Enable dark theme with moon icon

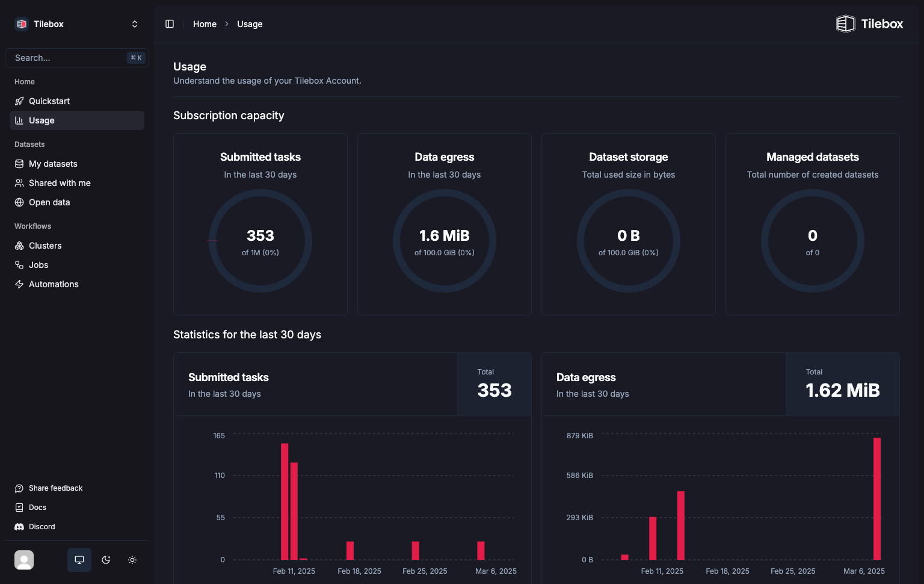coord(106,560)
